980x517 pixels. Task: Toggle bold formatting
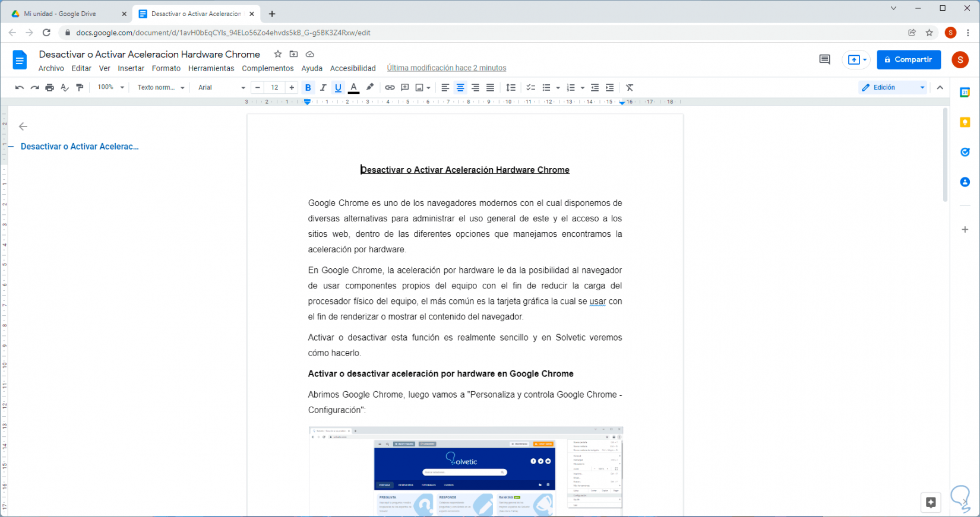click(x=308, y=88)
